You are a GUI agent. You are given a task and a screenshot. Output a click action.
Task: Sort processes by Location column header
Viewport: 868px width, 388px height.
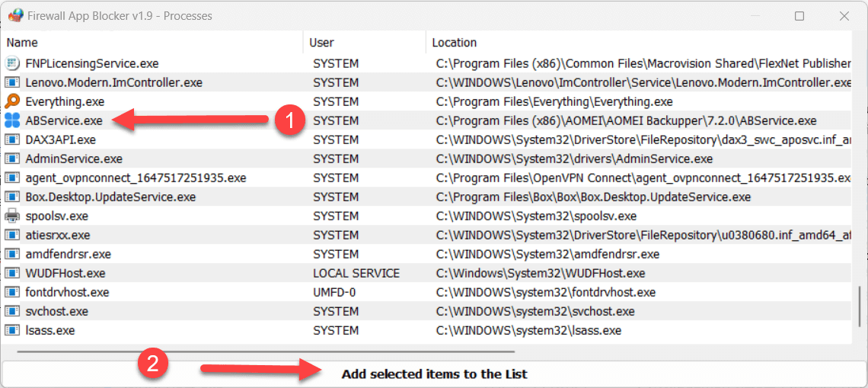638,43
